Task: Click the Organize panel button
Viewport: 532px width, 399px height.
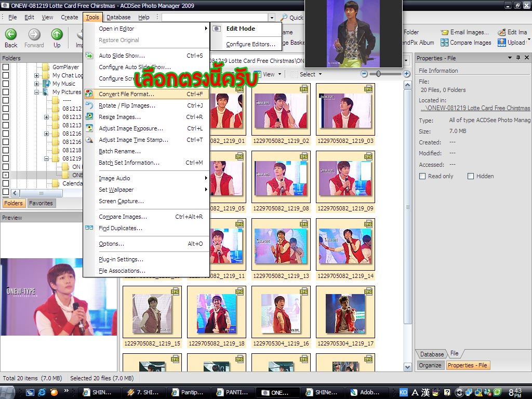Action: click(x=430, y=365)
